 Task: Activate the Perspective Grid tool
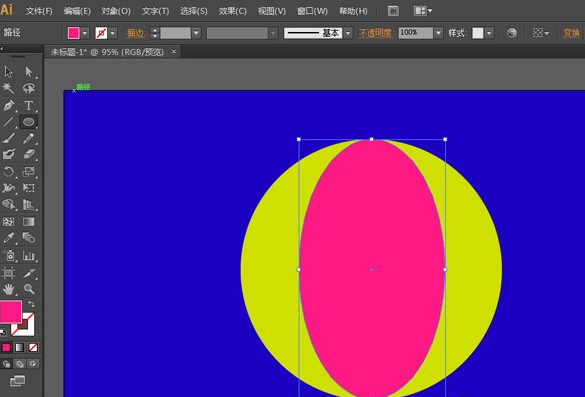coord(29,204)
